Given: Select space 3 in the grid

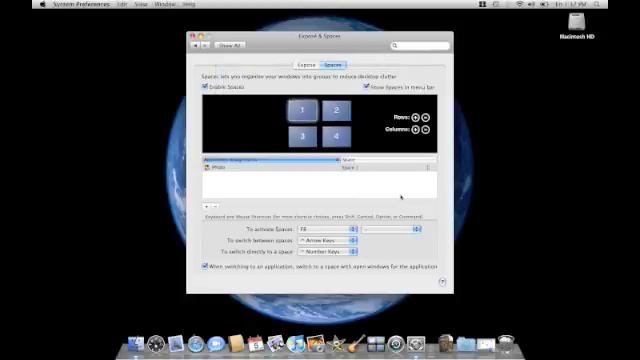Looking at the screenshot, I should pyautogui.click(x=302, y=136).
